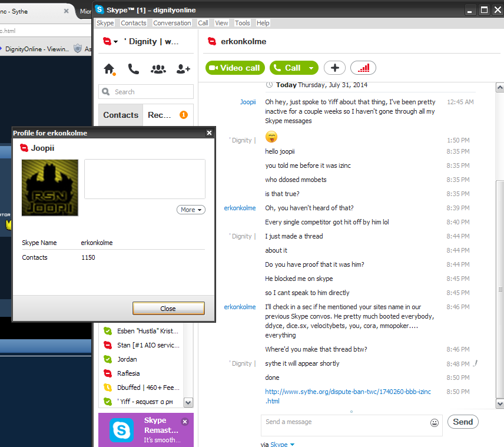
Task: Click Close in the profile dialog
Action: (168, 309)
